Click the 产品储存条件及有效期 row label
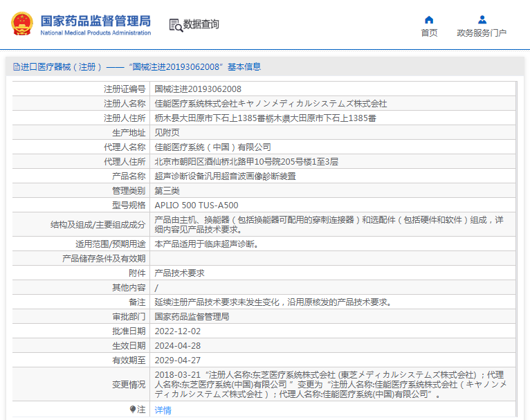Image resolution: width=530 pixels, height=420 pixels. tap(104, 259)
